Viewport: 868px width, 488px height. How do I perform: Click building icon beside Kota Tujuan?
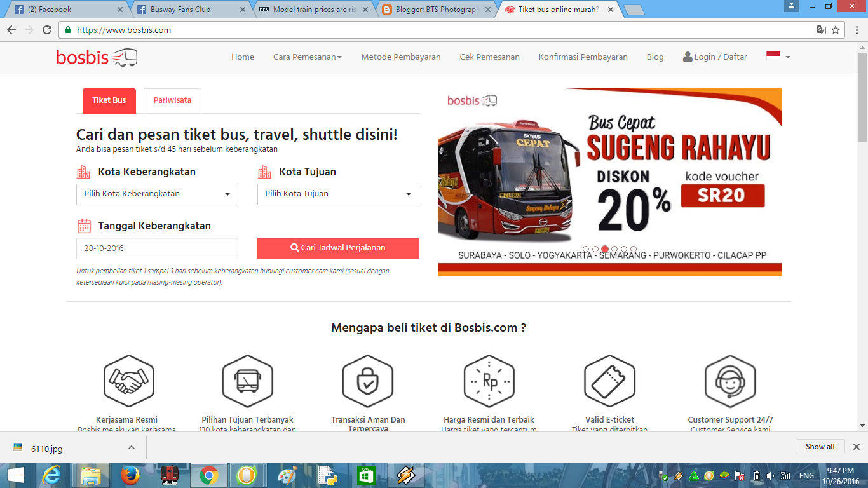pos(264,172)
